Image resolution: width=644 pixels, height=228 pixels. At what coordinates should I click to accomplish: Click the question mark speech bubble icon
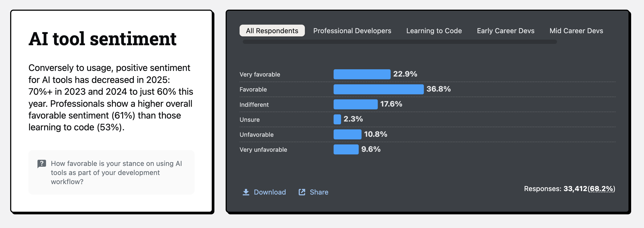tap(42, 164)
